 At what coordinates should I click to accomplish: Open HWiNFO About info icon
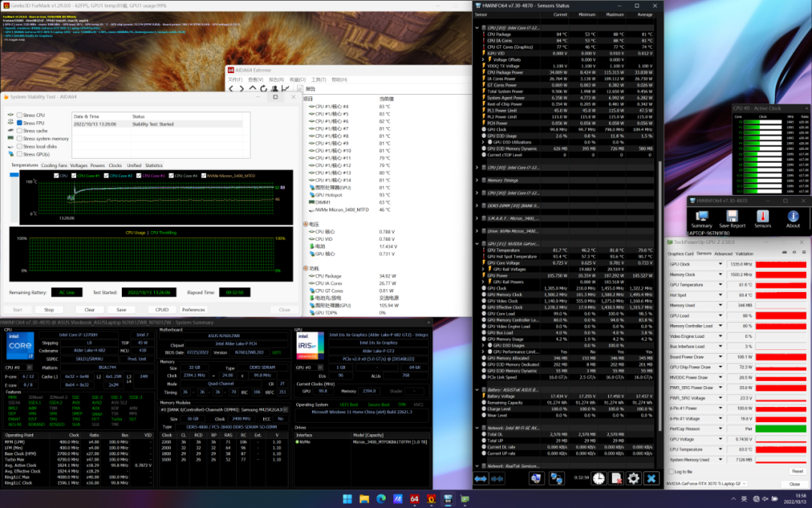[792, 215]
